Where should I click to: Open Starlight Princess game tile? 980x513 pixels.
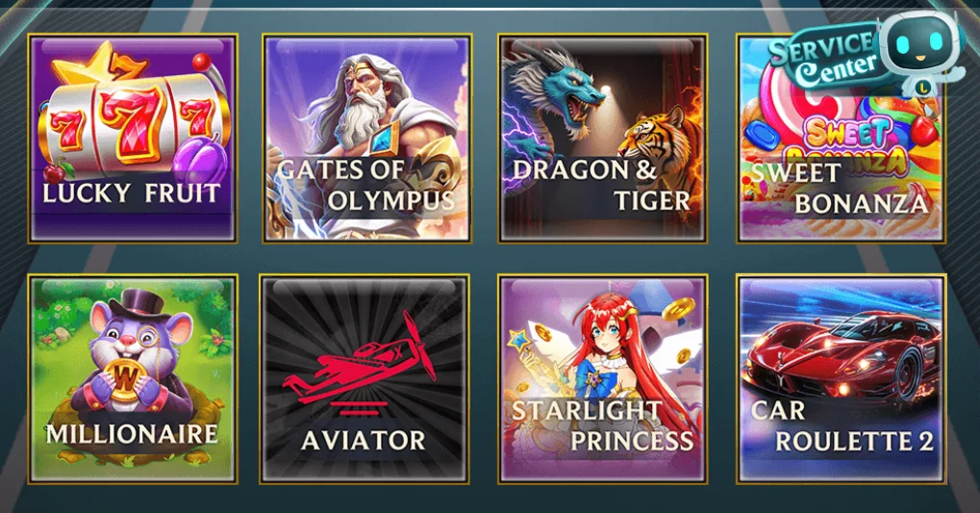coord(603,379)
